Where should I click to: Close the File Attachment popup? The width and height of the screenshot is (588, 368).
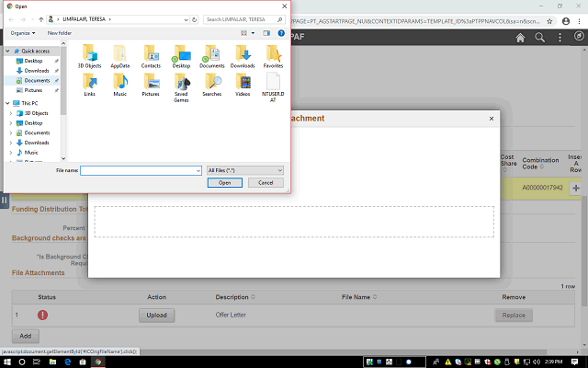[492, 119]
